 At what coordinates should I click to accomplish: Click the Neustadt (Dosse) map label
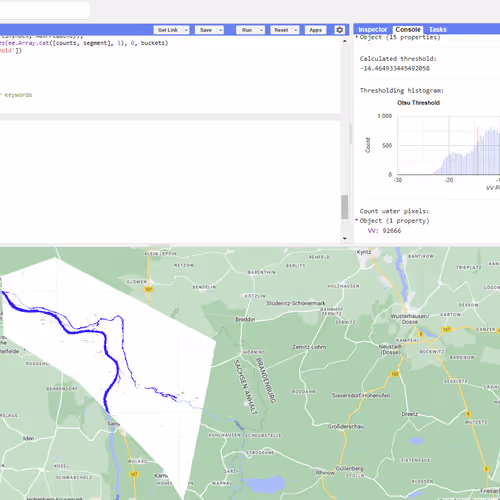pyautogui.click(x=390, y=349)
